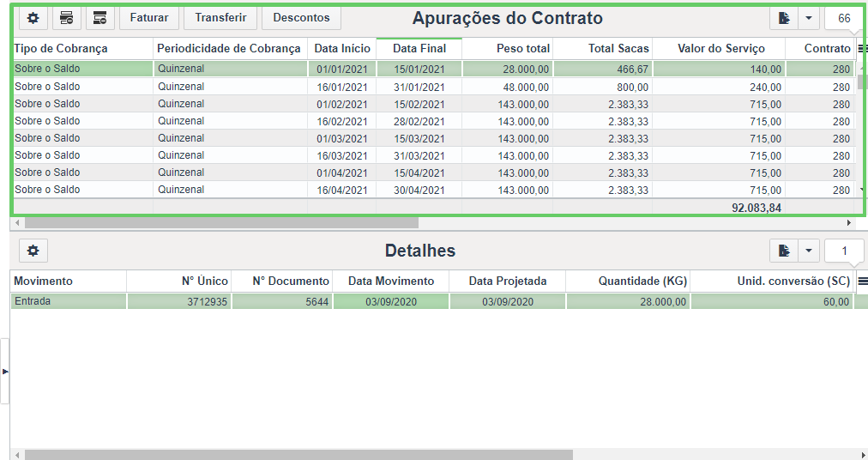Sort by Total Sacas column header
The image size is (868, 460).
click(603, 49)
